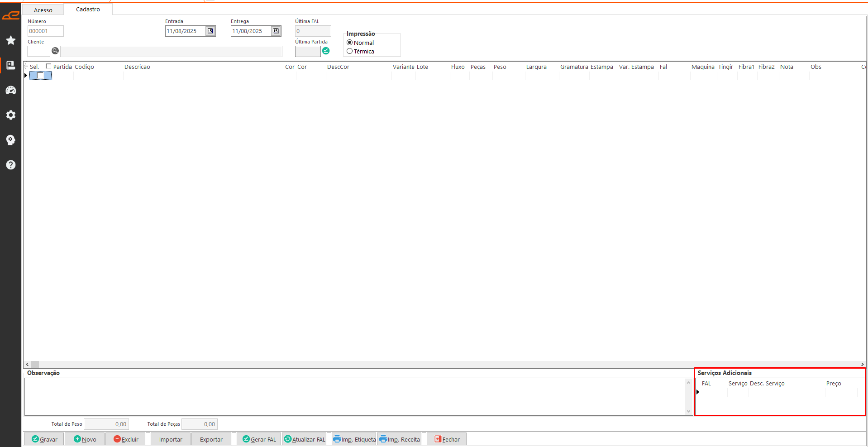Open the Entrega date calendar picker
The height and width of the screenshot is (447, 868).
coord(276,31)
